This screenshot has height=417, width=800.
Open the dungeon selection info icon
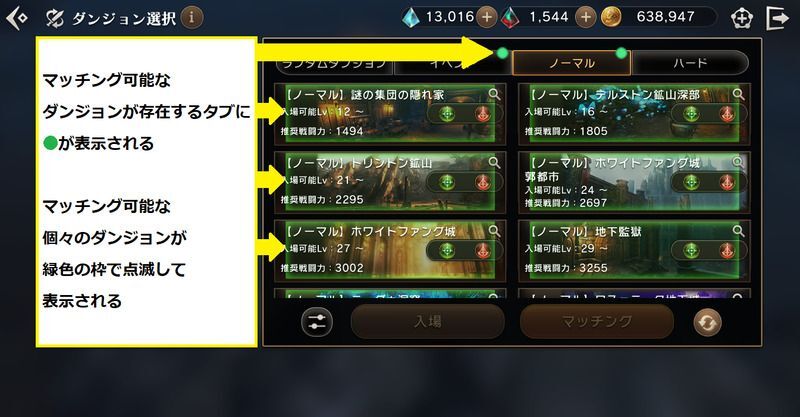coord(192,18)
